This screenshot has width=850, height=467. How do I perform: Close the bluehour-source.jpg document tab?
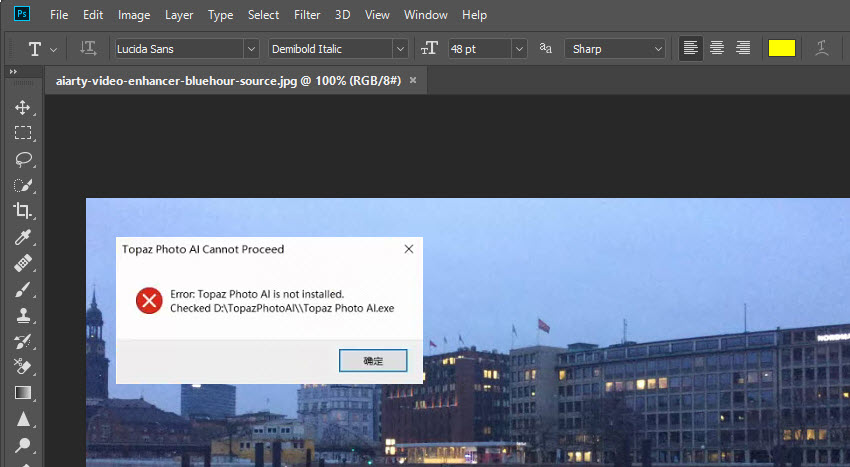coord(413,80)
